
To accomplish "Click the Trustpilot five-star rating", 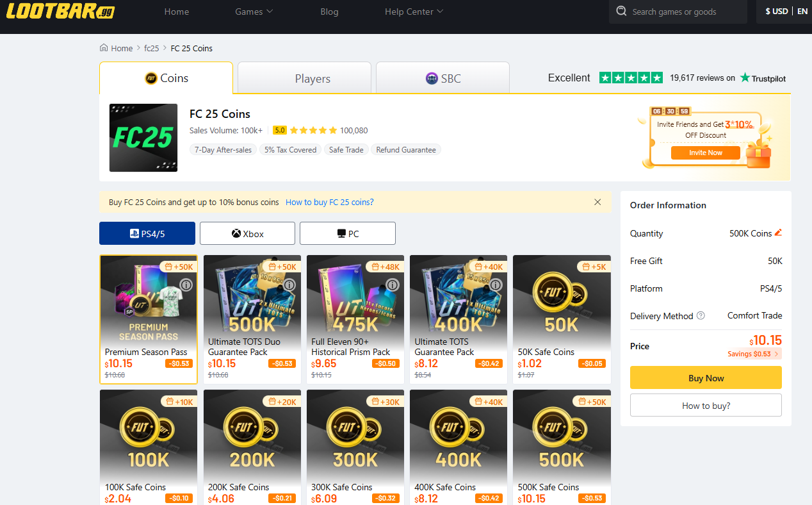I will 631,78.
